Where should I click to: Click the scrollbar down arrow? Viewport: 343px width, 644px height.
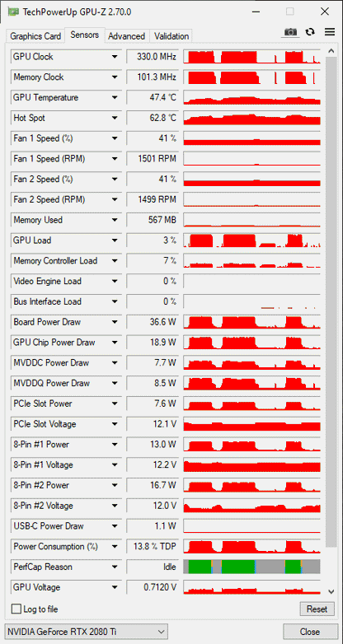point(331,591)
